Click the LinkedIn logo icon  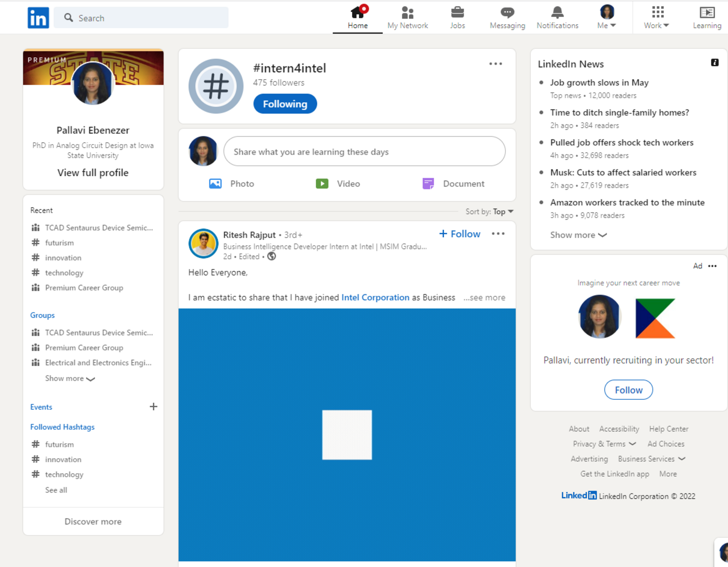(38, 18)
